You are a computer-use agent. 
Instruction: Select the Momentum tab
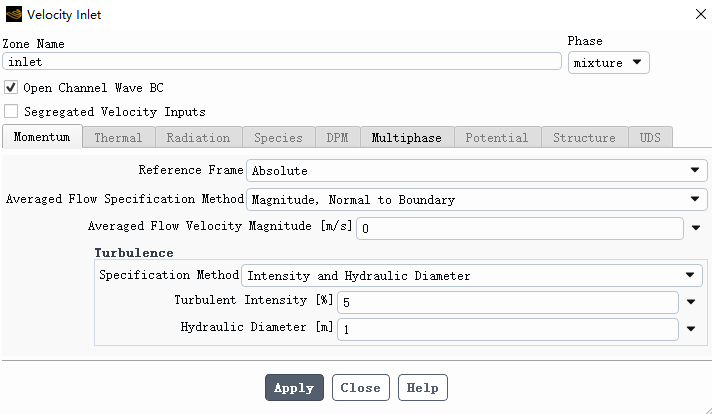tap(42, 137)
